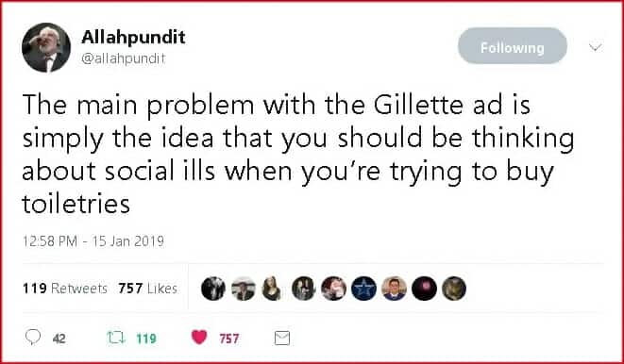Show the 757 Likes list
Viewport: 624px width, 364px height.
point(147,289)
